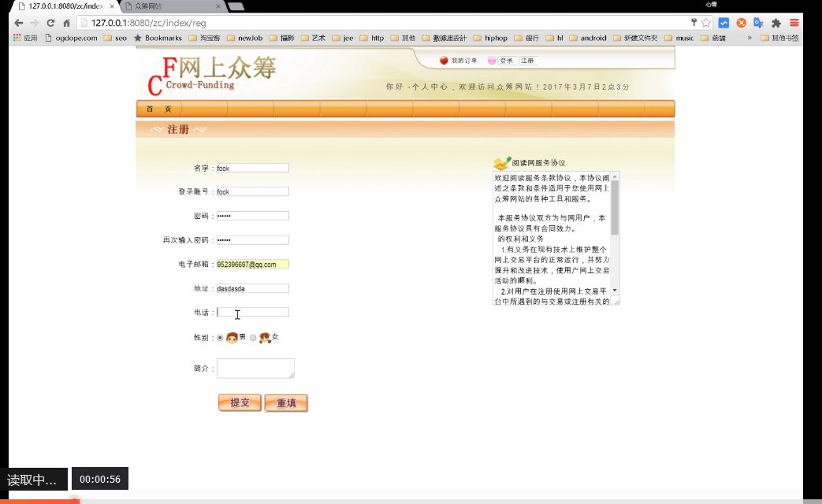The height and width of the screenshot is (504, 822).
Task: Open the puzzle piece extension icon
Action: [776, 23]
